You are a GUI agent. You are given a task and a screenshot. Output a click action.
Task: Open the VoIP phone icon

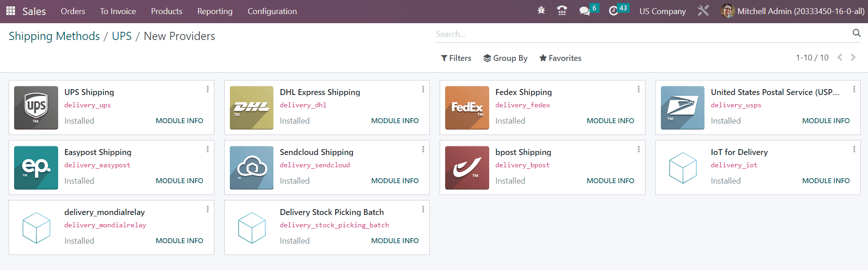click(562, 10)
